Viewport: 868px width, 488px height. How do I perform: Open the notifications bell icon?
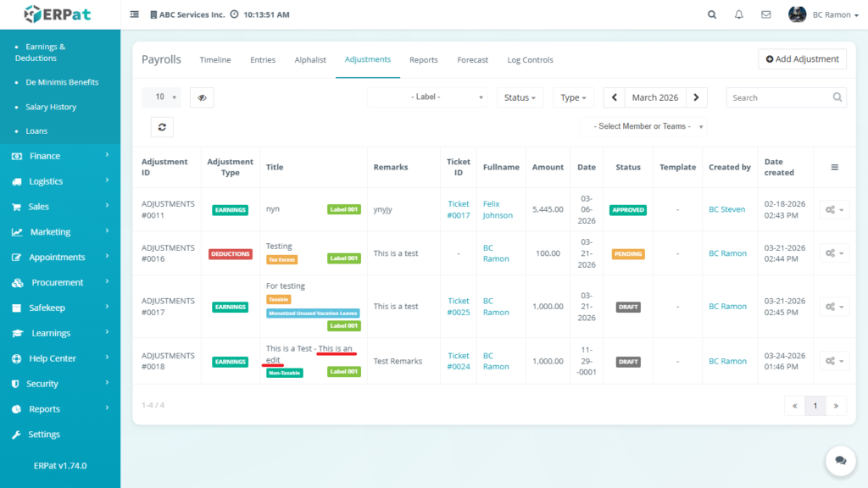(x=739, y=14)
